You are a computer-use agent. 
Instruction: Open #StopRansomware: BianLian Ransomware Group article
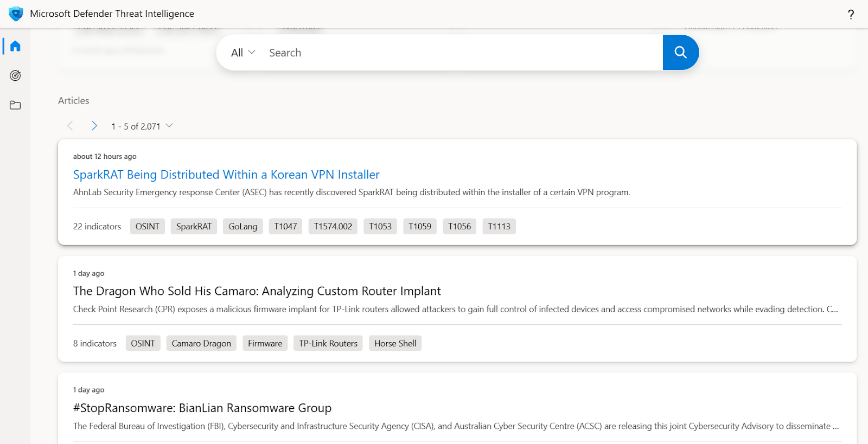coord(202,408)
